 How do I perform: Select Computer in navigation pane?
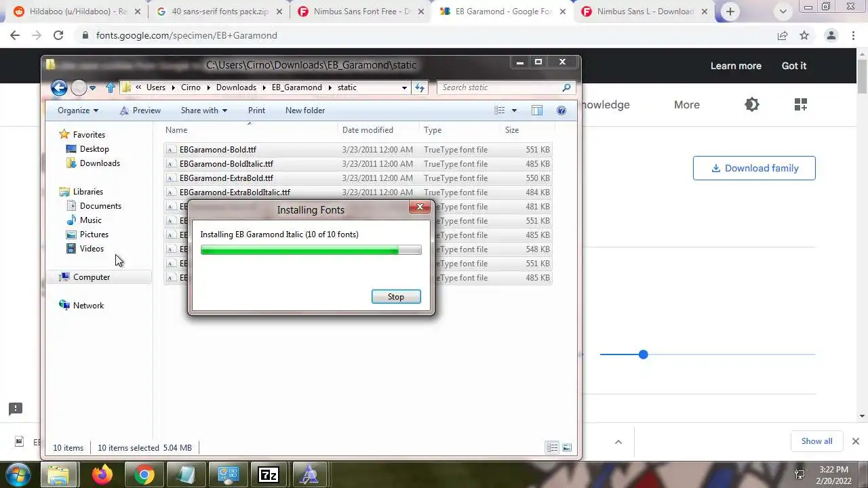91,277
